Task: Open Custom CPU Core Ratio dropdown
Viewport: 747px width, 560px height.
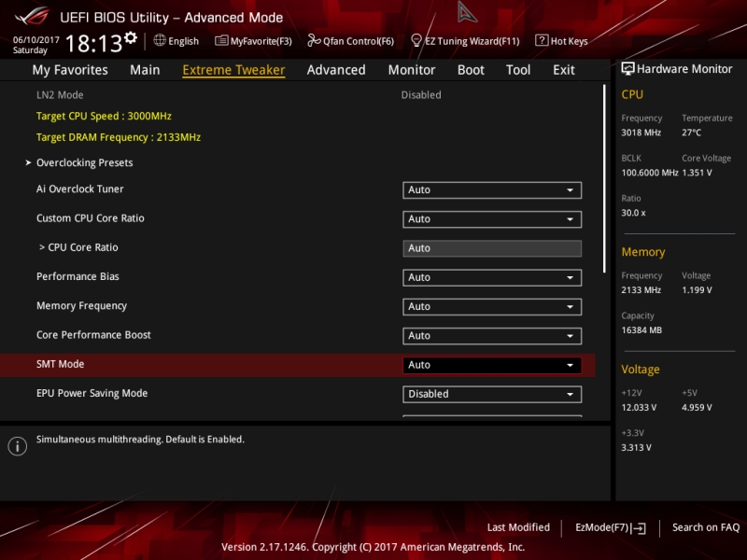Action: (x=492, y=219)
